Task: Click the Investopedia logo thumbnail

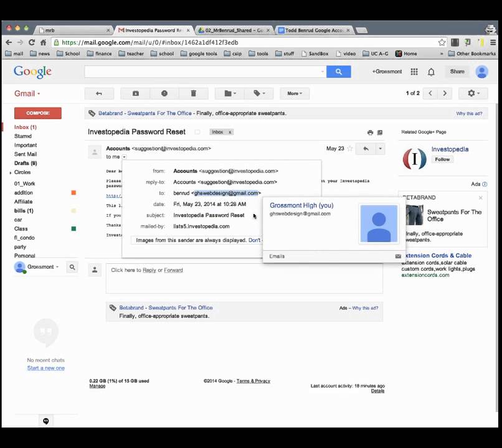Action: [415, 159]
